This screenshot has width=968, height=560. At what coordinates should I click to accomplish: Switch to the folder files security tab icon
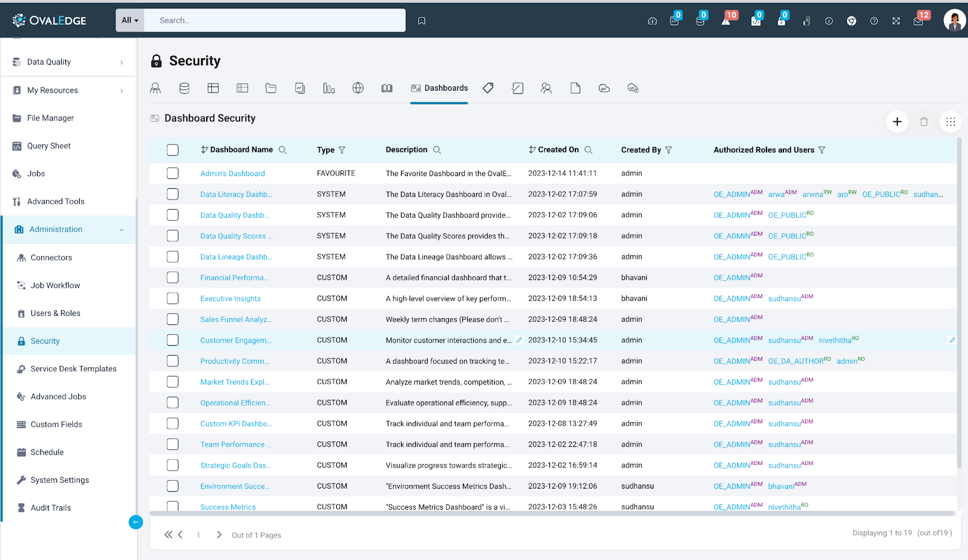[271, 88]
